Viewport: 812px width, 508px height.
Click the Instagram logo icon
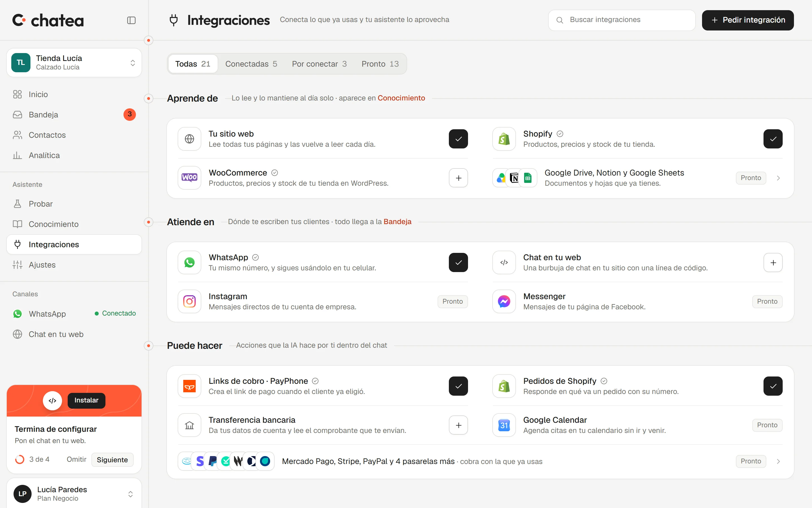(189, 301)
